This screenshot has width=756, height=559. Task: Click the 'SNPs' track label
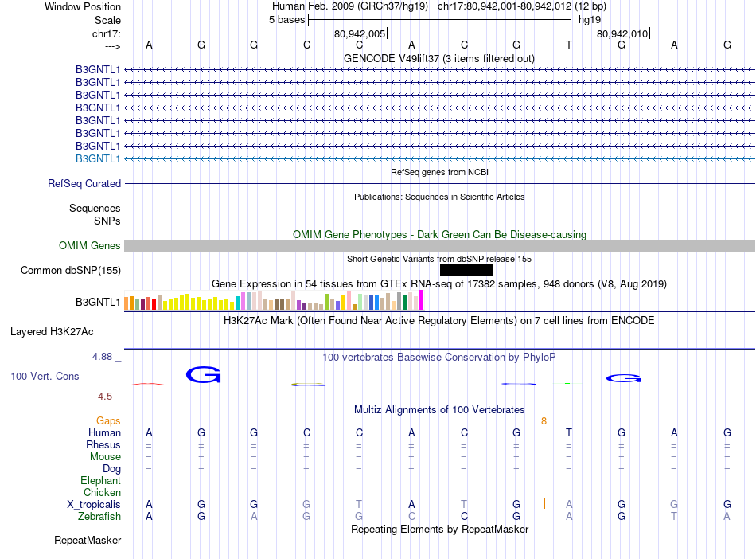click(x=107, y=221)
